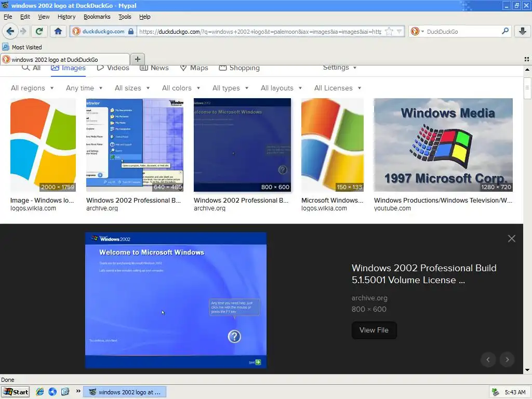This screenshot has height=399, width=532.
Task: Switch to the Shopping results tab
Action: [x=240, y=68]
